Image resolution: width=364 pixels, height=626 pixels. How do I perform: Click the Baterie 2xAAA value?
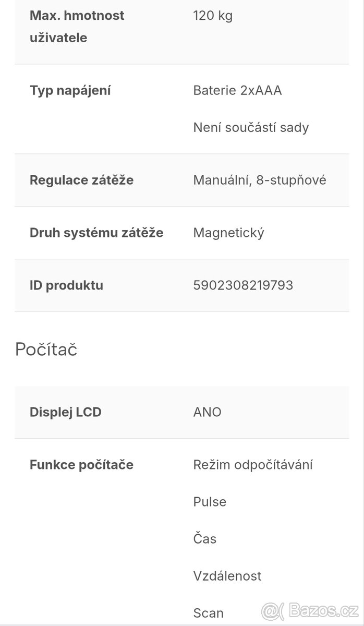(237, 90)
